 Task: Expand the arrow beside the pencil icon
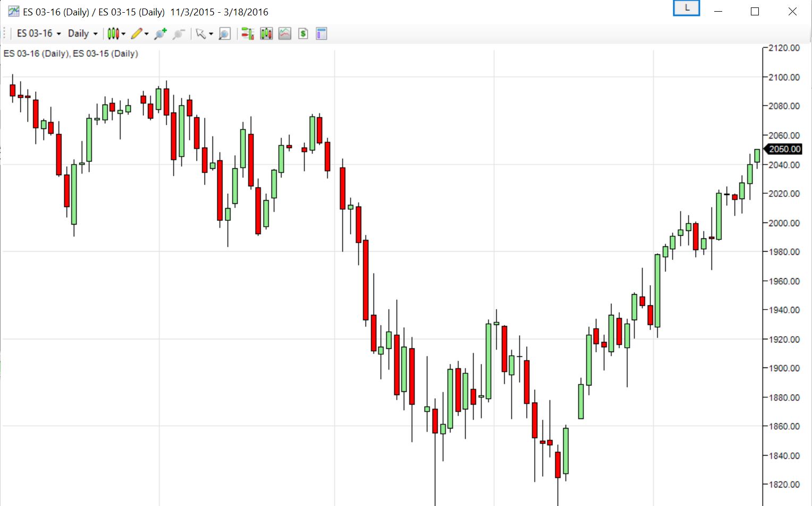pyautogui.click(x=147, y=34)
